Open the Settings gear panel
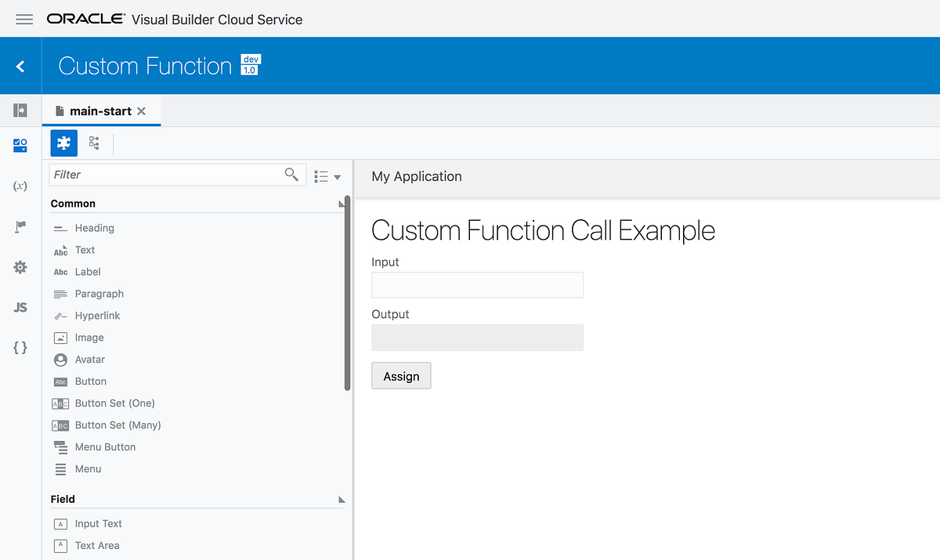940x560 pixels. [20, 267]
